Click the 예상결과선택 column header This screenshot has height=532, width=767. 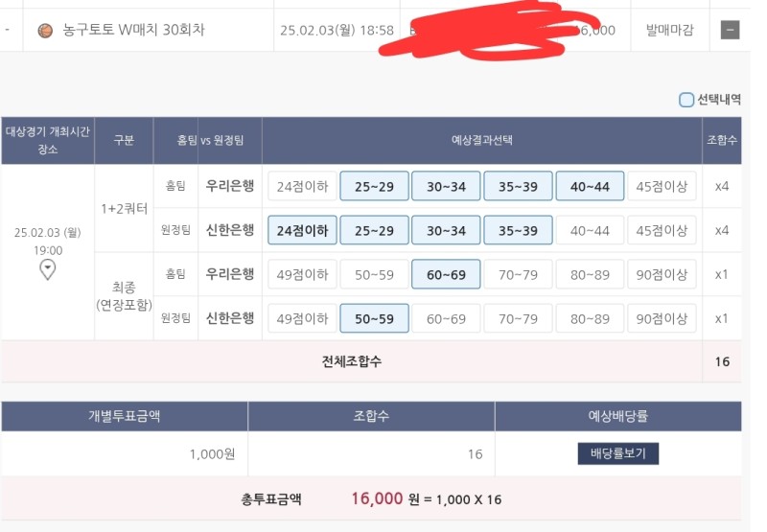coord(482,140)
